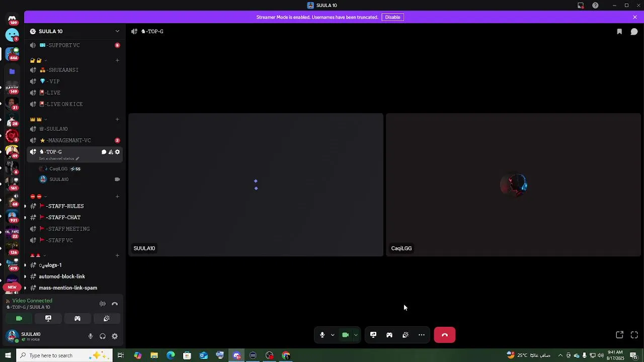Viewport: 644px width, 362px height.
Task: Collapse the crown emoji category
Action: click(39, 119)
